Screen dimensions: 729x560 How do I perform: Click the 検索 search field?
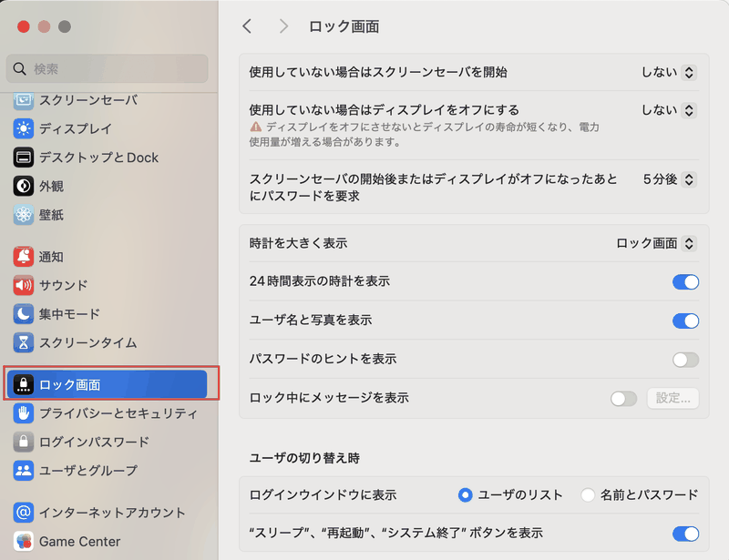tap(107, 69)
